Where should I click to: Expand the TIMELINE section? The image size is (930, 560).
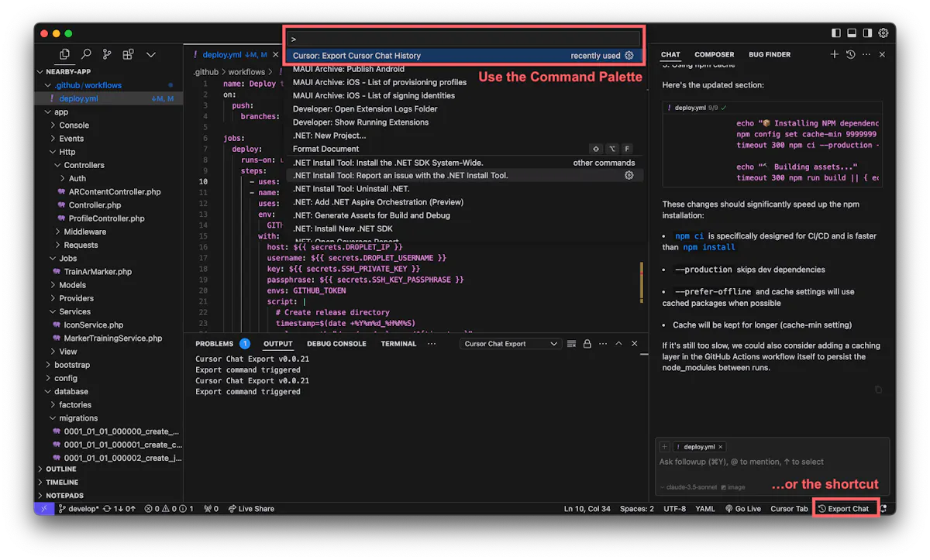[x=62, y=483]
